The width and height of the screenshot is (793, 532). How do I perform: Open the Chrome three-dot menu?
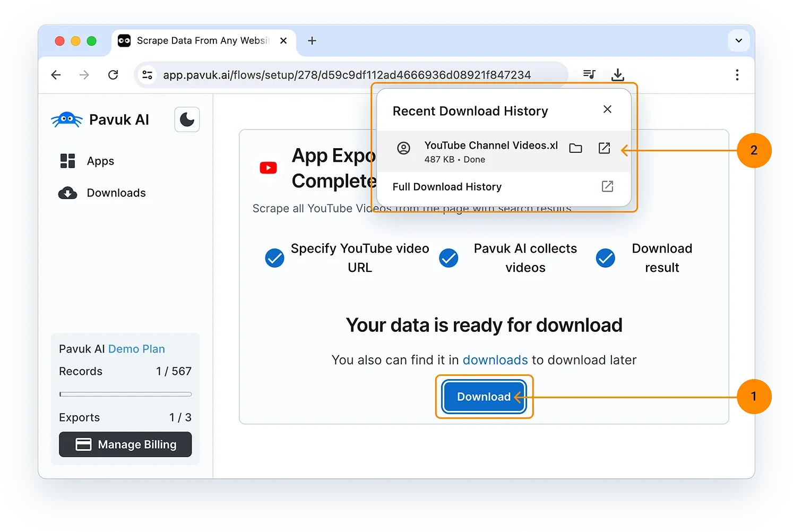737,75
